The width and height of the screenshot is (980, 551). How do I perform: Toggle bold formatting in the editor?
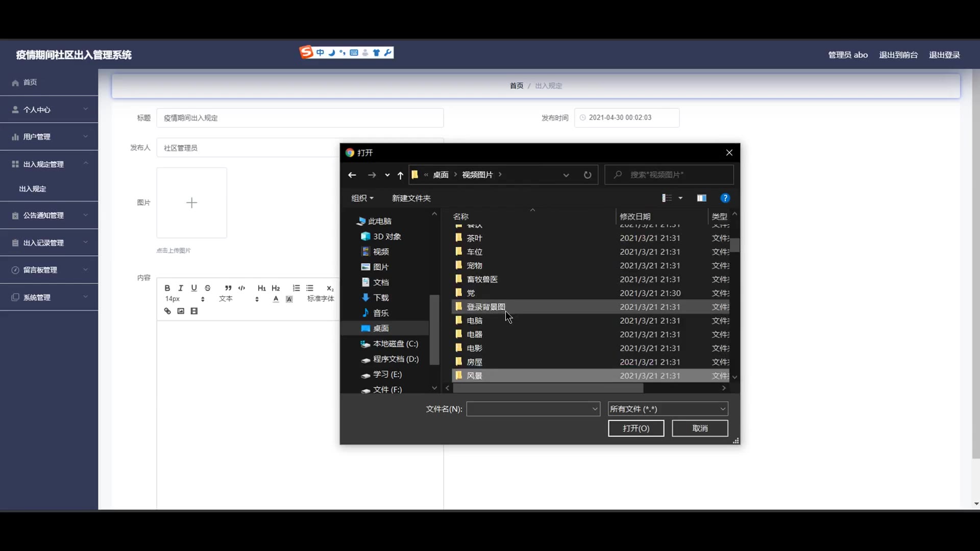pyautogui.click(x=167, y=288)
